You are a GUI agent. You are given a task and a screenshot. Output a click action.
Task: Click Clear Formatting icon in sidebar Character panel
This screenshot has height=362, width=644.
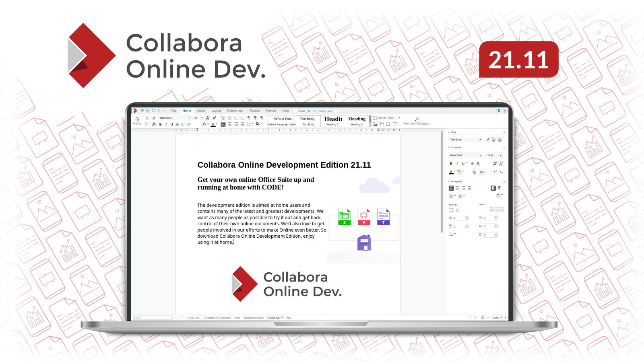[474, 172]
